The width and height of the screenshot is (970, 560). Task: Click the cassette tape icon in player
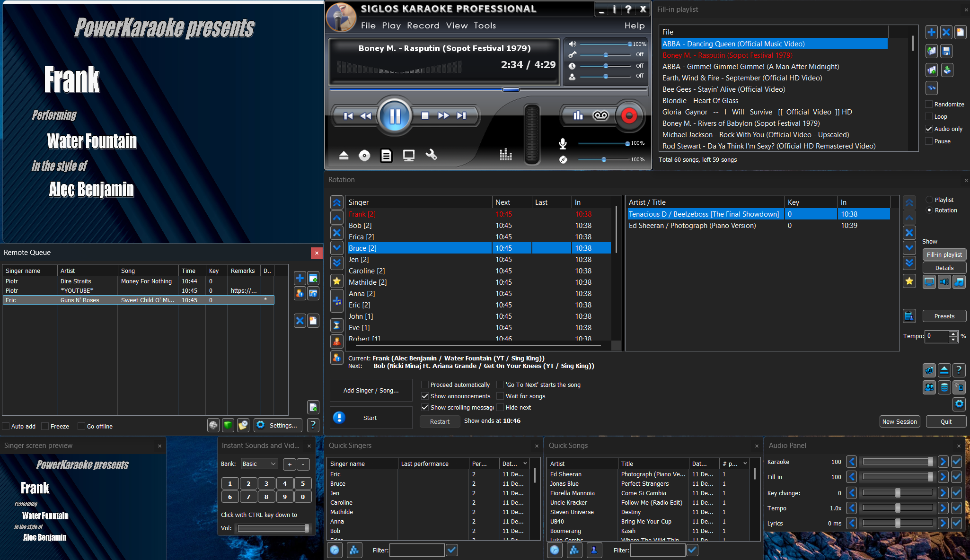click(x=600, y=115)
